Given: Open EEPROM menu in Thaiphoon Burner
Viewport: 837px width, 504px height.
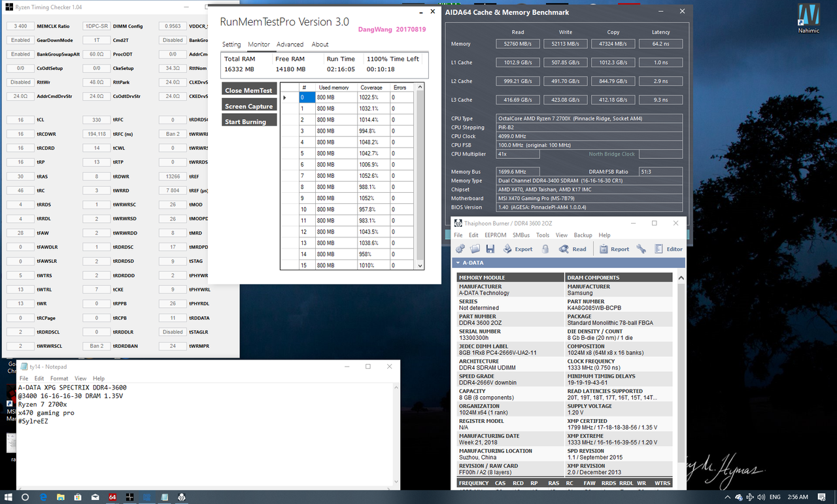Looking at the screenshot, I should click(x=496, y=235).
